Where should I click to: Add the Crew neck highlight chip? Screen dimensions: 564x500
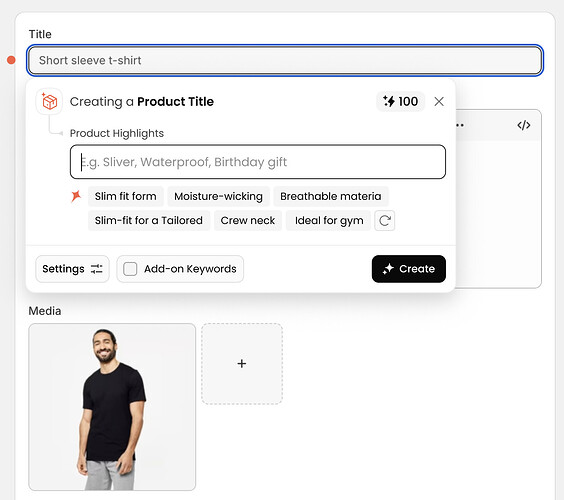(x=248, y=220)
